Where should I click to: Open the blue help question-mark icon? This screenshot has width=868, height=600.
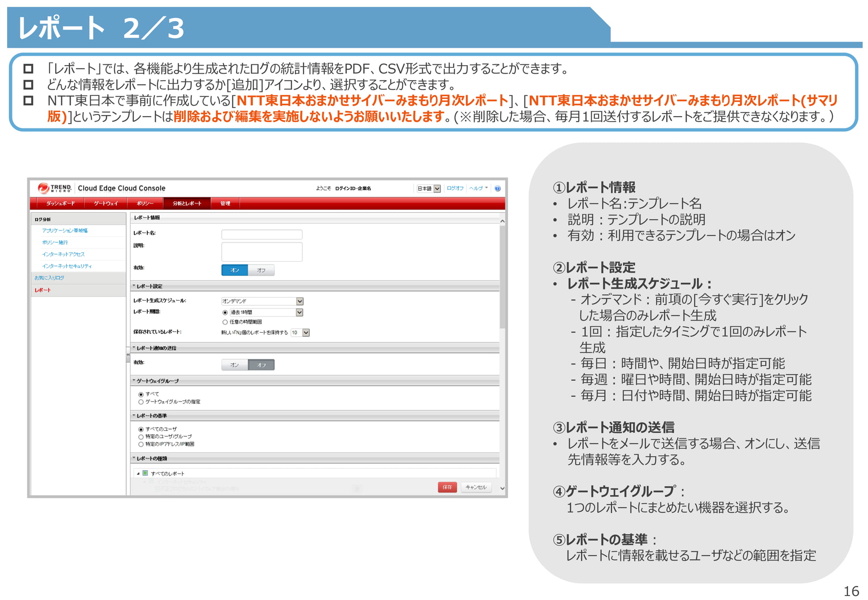(498, 189)
